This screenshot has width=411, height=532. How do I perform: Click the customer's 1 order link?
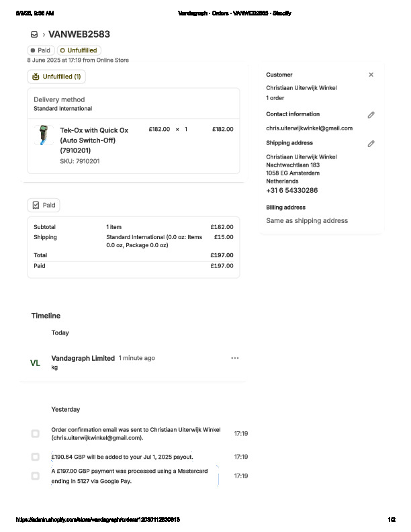[x=275, y=98]
